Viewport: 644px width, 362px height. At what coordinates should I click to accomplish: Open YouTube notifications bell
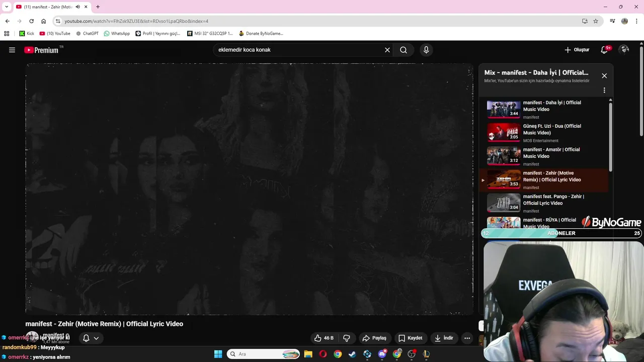pos(605,50)
